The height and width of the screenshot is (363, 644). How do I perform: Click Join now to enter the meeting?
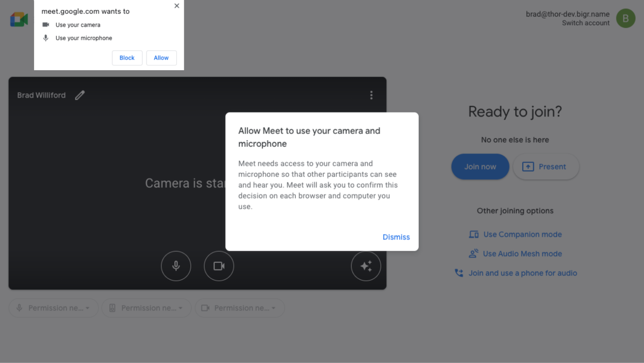pos(480,167)
